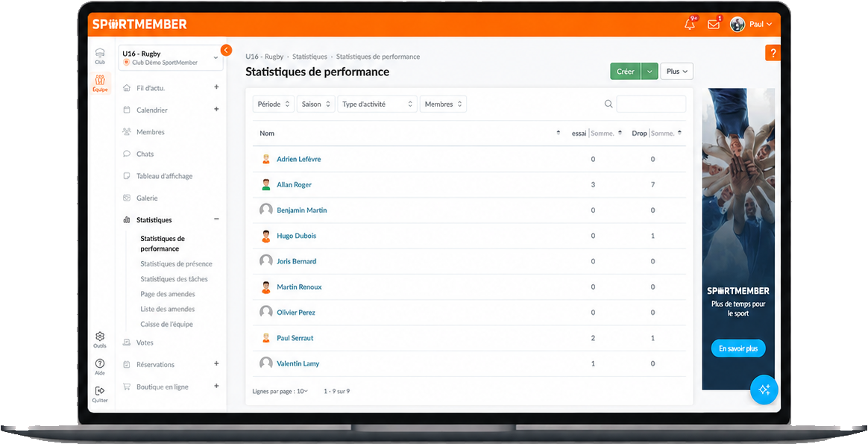Click Olivier Perez's avatar icon
The image size is (868, 444).
[x=265, y=312]
